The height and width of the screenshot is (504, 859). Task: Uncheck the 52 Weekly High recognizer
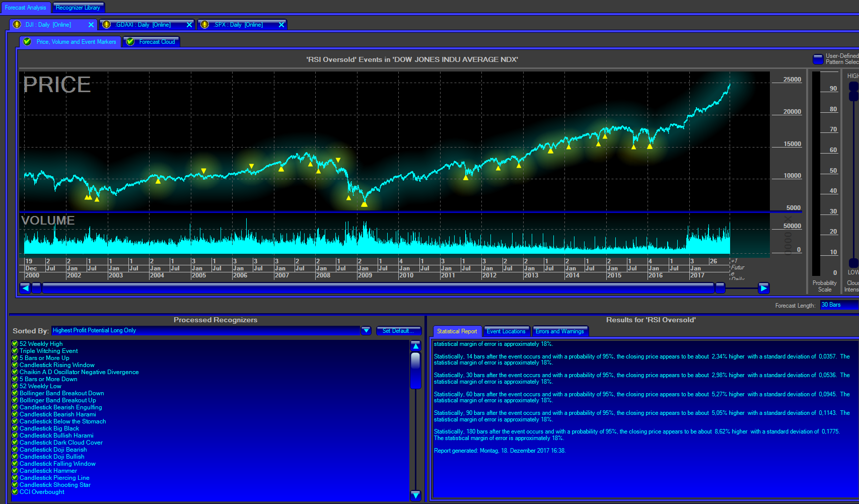click(15, 344)
